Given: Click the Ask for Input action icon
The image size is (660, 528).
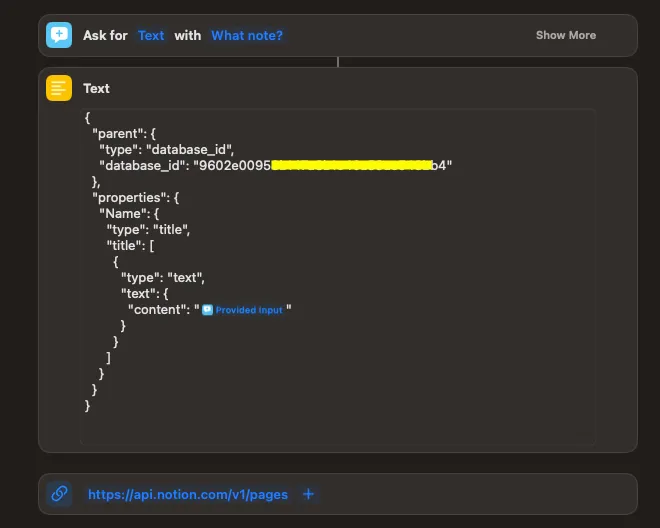Looking at the screenshot, I should click(59, 35).
